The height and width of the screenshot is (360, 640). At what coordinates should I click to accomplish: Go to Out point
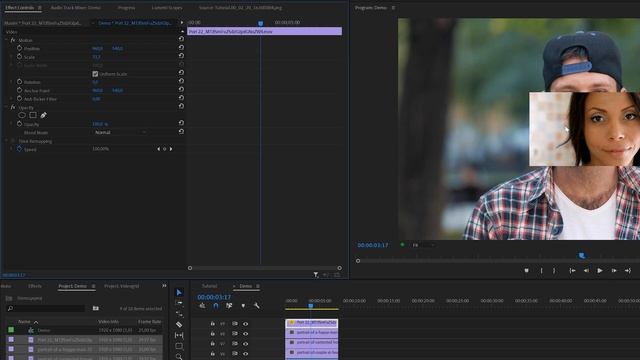(x=628, y=271)
